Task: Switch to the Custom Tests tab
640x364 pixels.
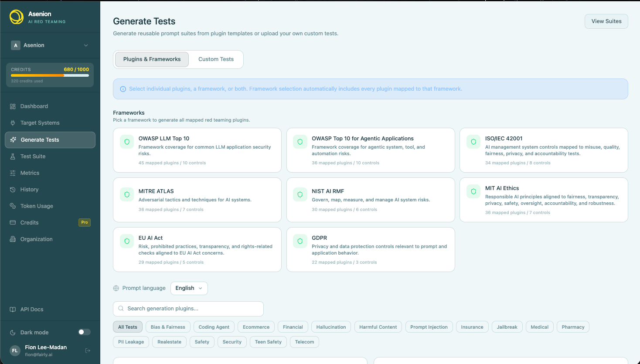Action: point(216,59)
